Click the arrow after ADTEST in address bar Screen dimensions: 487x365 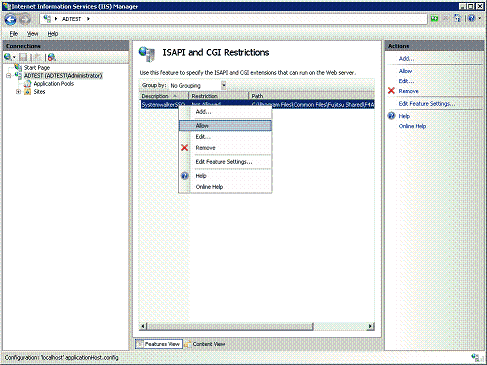(88, 19)
